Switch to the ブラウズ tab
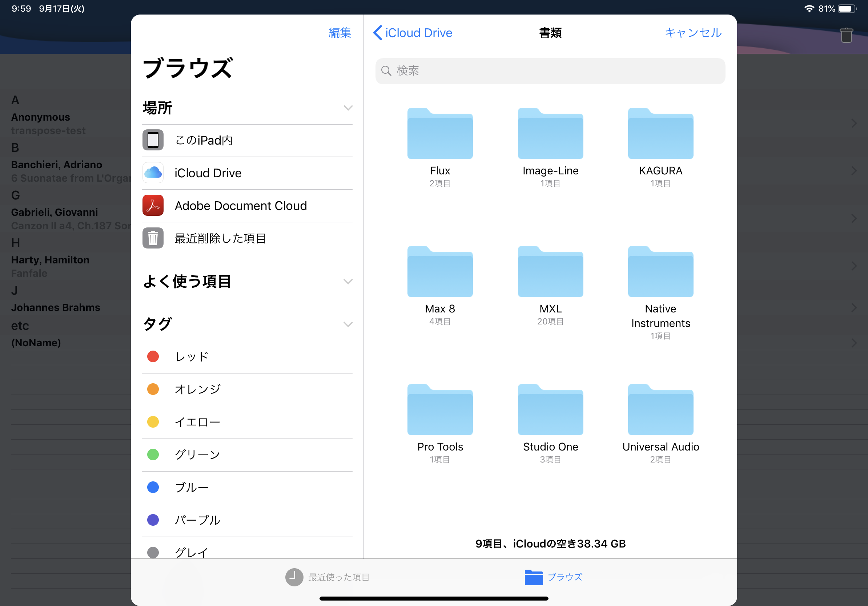 click(554, 577)
